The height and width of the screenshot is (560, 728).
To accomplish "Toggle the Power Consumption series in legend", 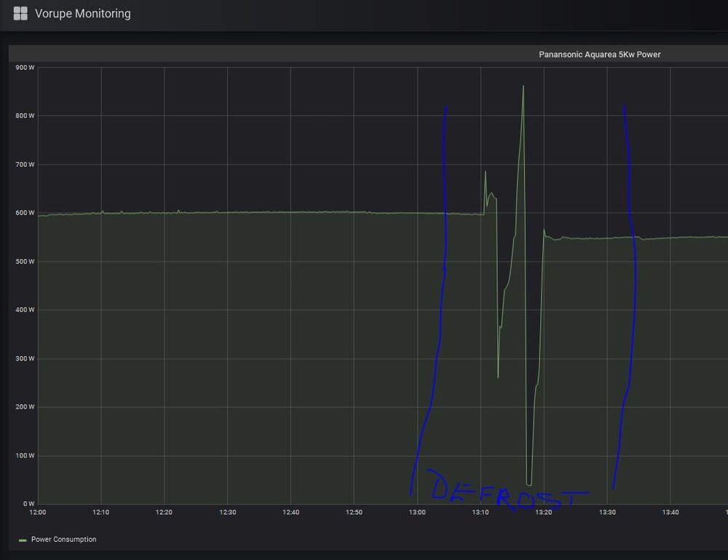I will point(63,540).
